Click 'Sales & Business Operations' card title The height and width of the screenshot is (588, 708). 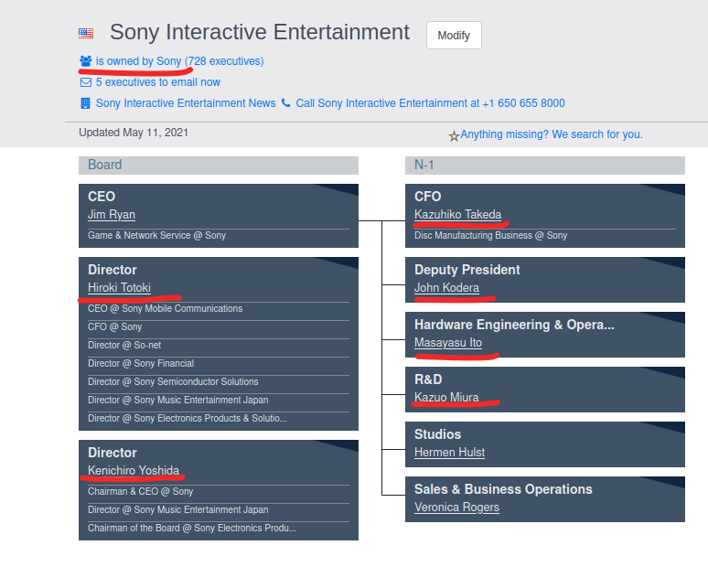tap(503, 489)
